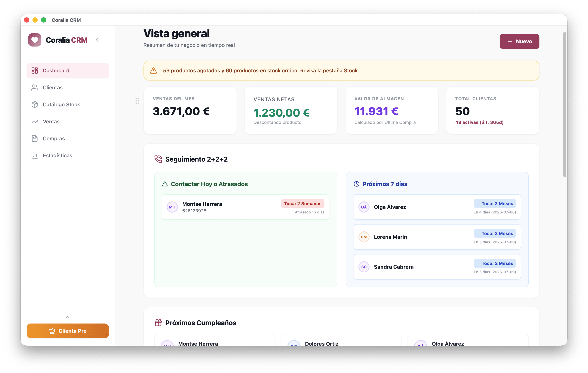
Task: Collapse the sidebar with the chevron
Action: [98, 40]
